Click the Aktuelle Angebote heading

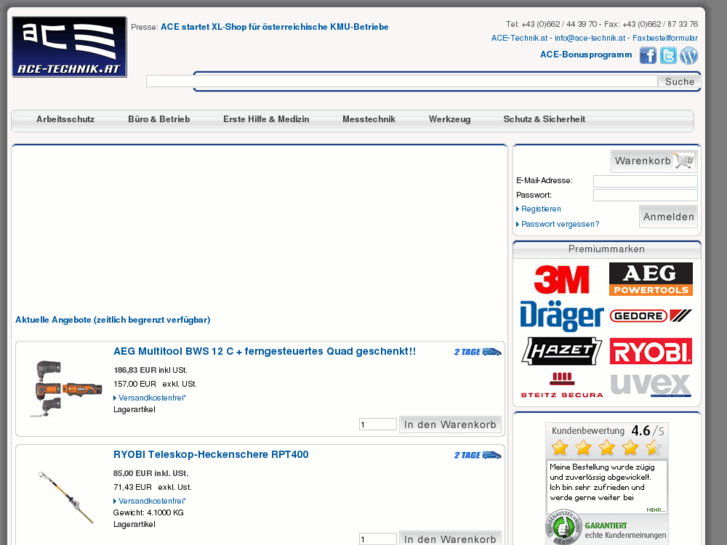(113, 320)
